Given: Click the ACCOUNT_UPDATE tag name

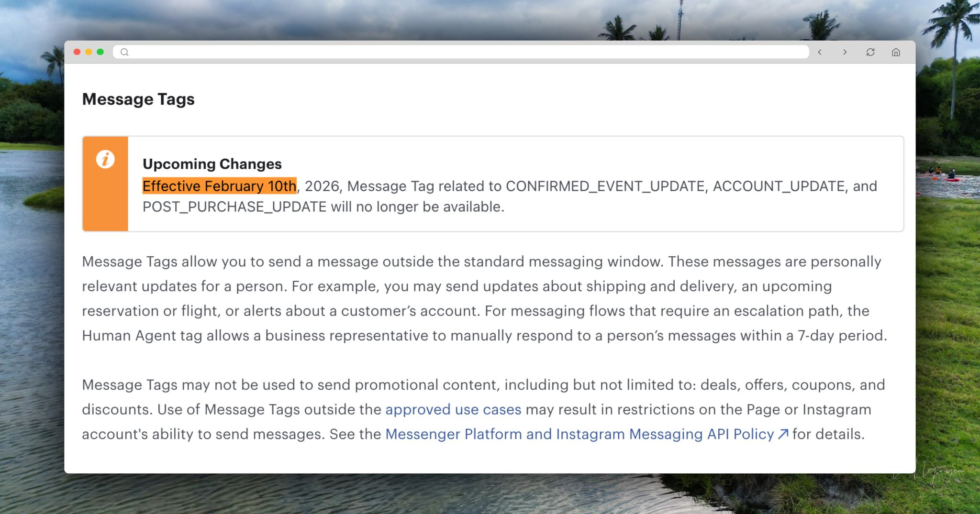Looking at the screenshot, I should (x=779, y=186).
